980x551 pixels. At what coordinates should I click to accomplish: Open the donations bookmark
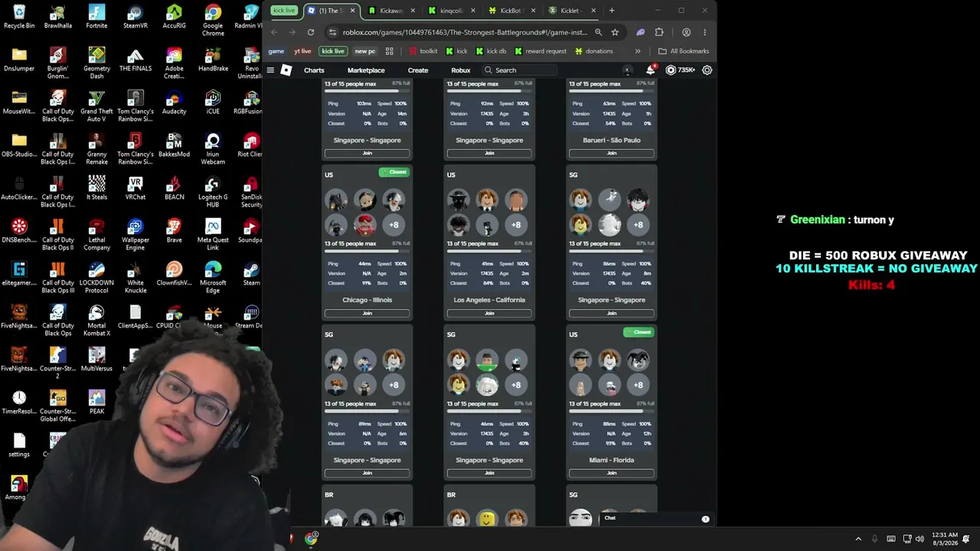point(594,51)
